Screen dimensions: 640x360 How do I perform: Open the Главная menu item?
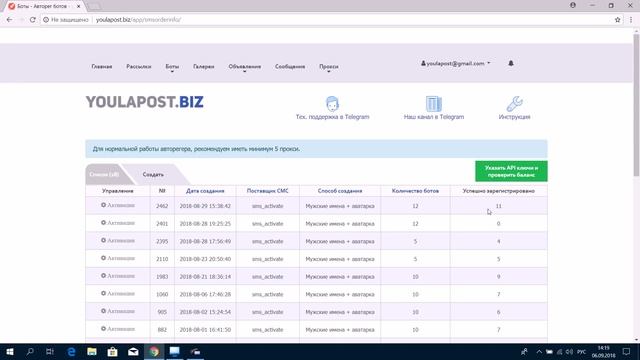coord(102,67)
